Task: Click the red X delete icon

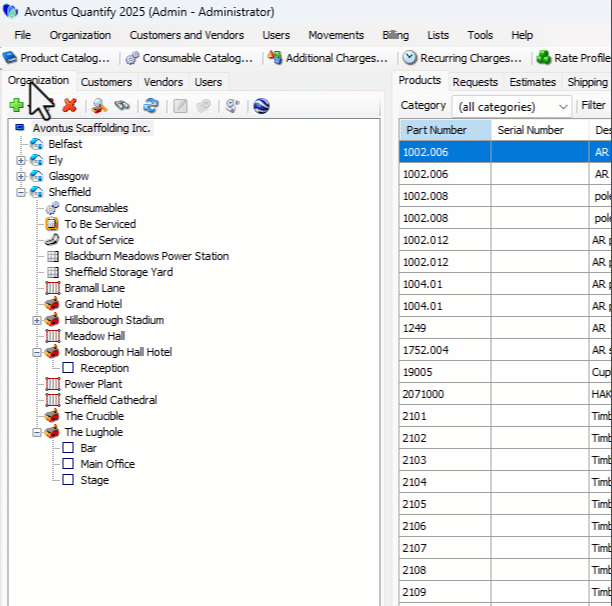Action: (x=69, y=105)
